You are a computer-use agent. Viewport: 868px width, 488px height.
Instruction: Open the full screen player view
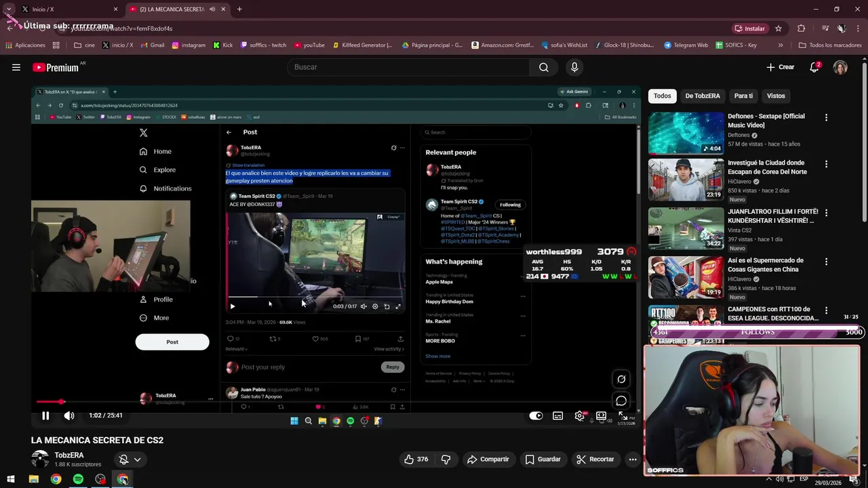pos(623,415)
